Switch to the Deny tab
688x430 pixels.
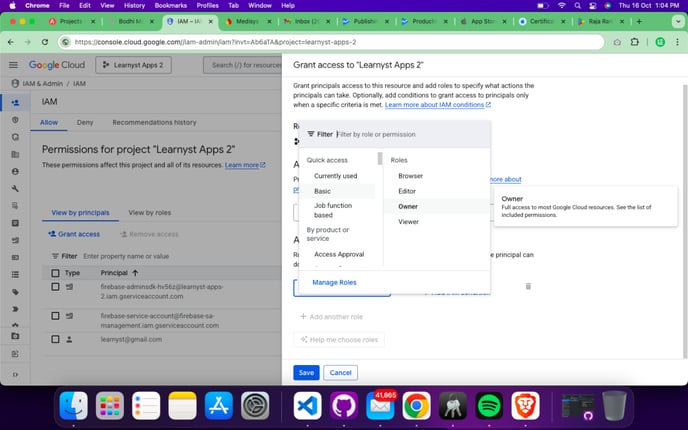(85, 122)
